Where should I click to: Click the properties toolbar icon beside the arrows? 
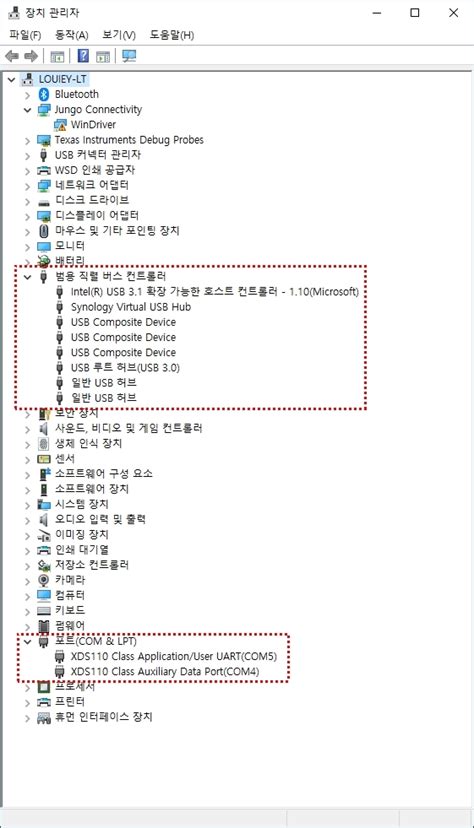click(57, 56)
